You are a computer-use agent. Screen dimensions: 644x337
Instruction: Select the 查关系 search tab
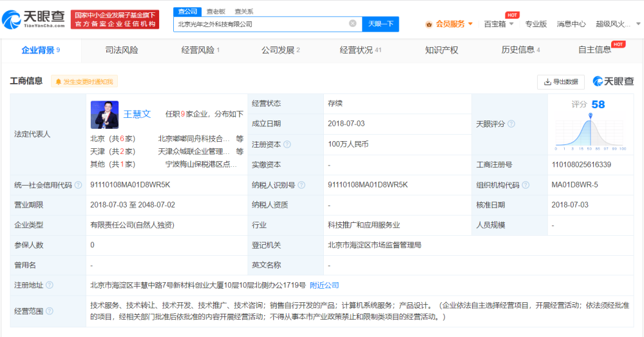click(x=244, y=12)
